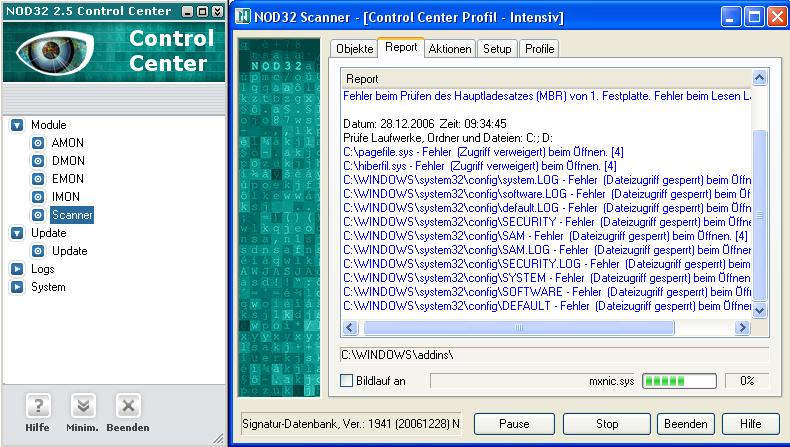Click the scan progress bar

pos(679,381)
